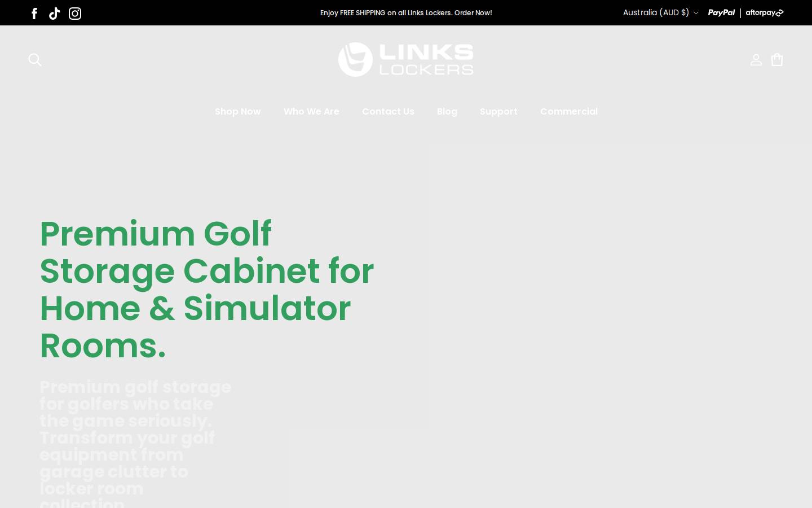Open the Who We Are menu item

point(311,112)
